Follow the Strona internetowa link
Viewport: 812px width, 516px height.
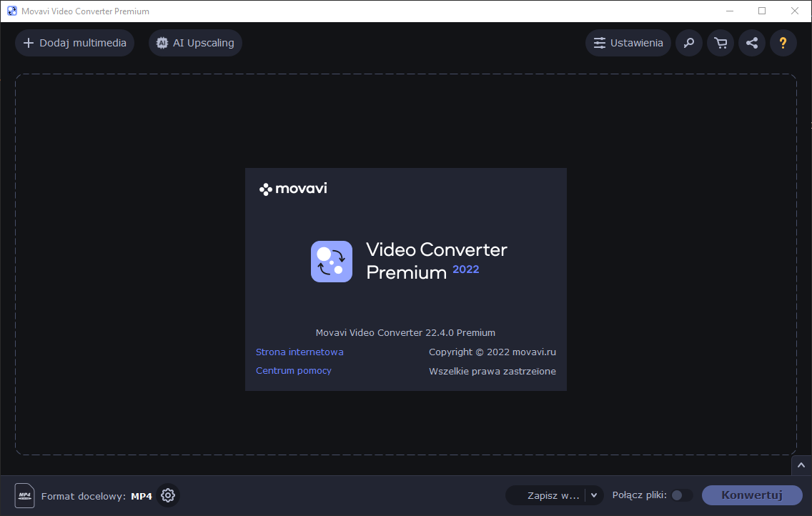click(299, 352)
